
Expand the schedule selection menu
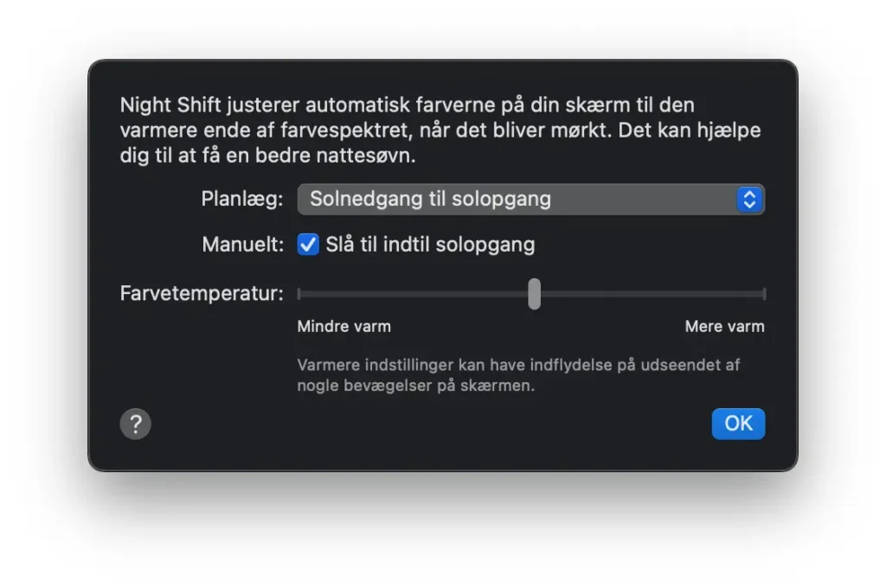[x=531, y=199]
